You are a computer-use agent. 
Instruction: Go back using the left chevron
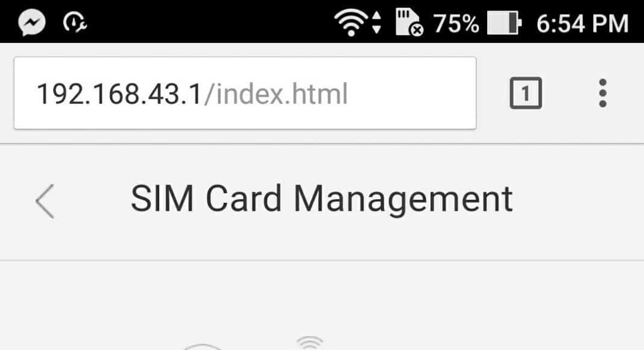point(45,201)
